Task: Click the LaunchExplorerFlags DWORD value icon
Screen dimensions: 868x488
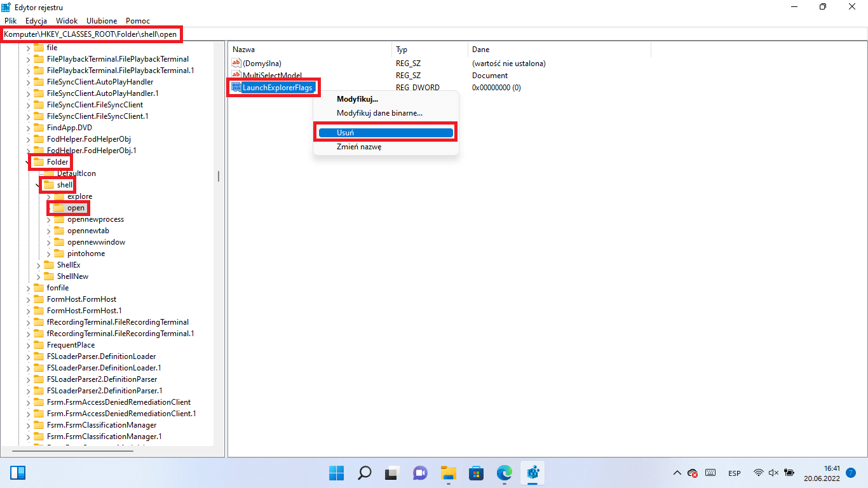Action: click(x=236, y=87)
